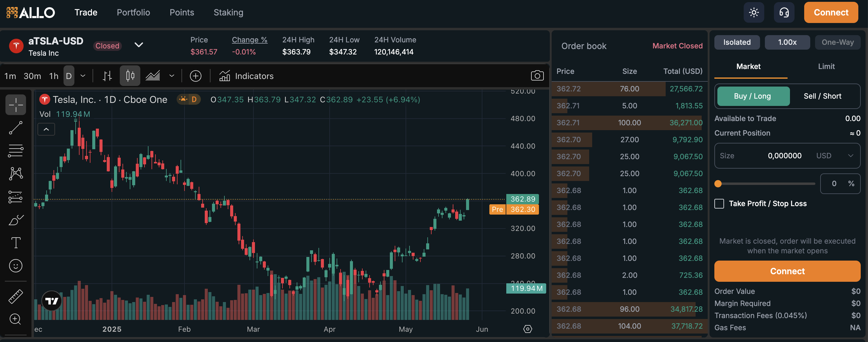This screenshot has height=342, width=868.
Task: Open support via the headset icon
Action: [784, 12]
